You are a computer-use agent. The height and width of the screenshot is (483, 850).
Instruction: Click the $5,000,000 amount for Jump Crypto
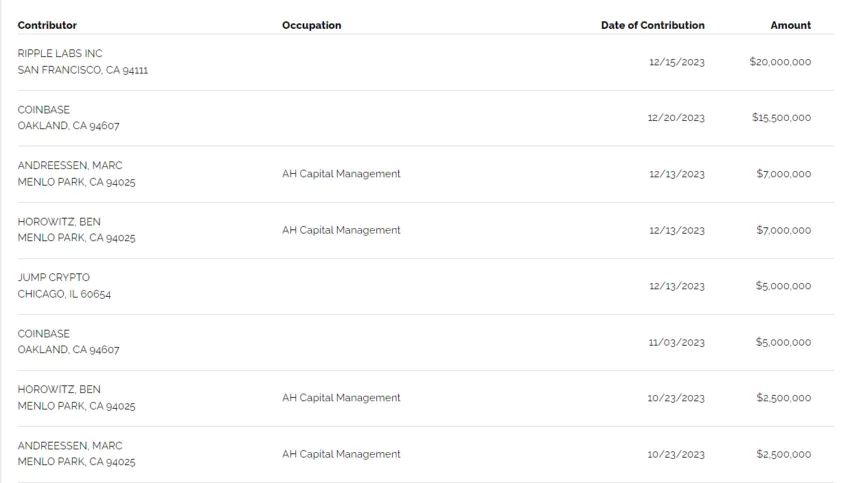pyautogui.click(x=783, y=286)
